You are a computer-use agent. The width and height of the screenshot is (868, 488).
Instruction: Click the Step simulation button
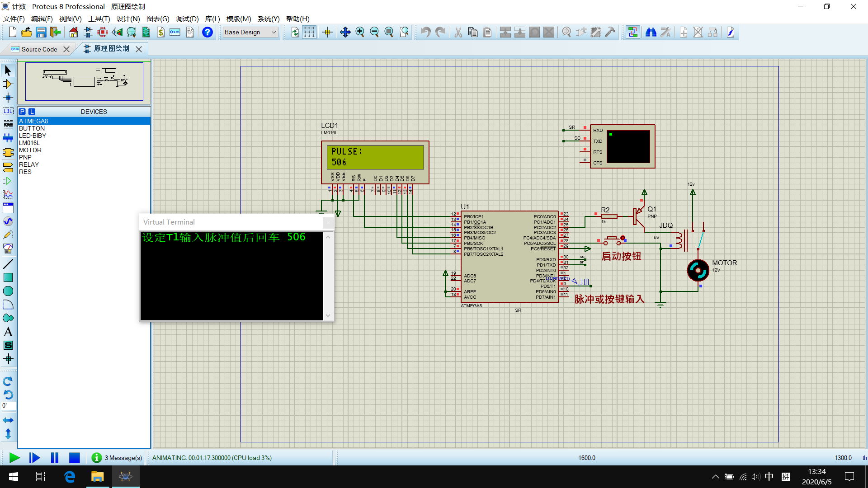[x=34, y=458]
